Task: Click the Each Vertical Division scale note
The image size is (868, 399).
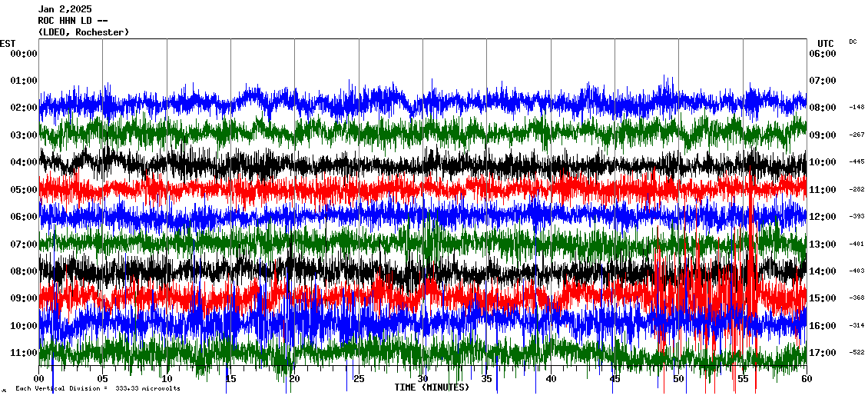Action: click(98, 389)
